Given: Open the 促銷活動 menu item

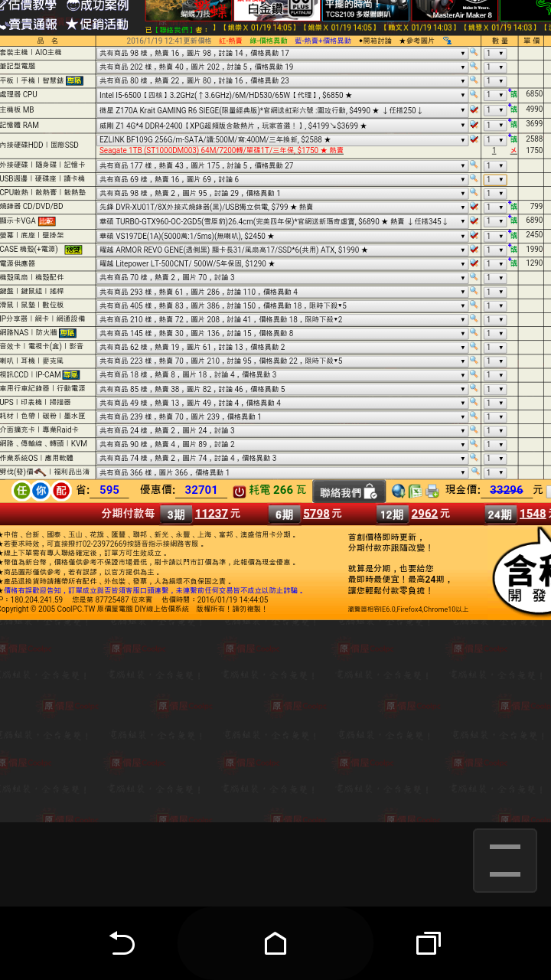Looking at the screenshot, I should tap(97, 24).
